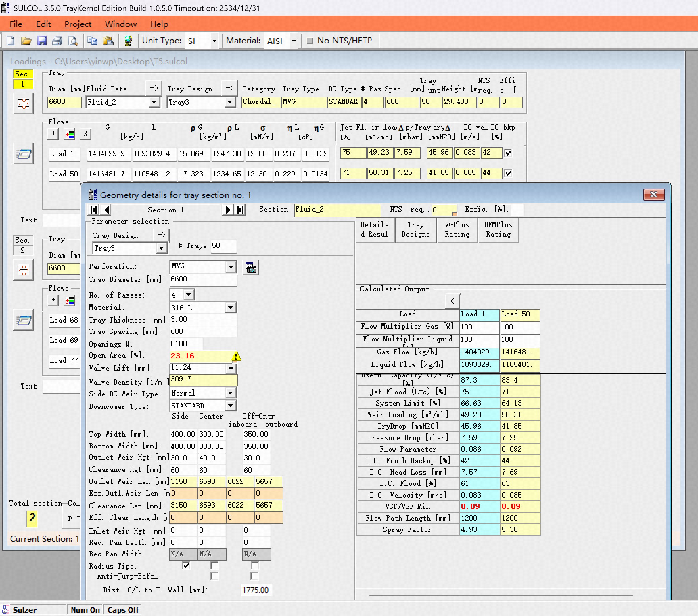Open the Project menu
The image size is (698, 616).
pos(78,24)
